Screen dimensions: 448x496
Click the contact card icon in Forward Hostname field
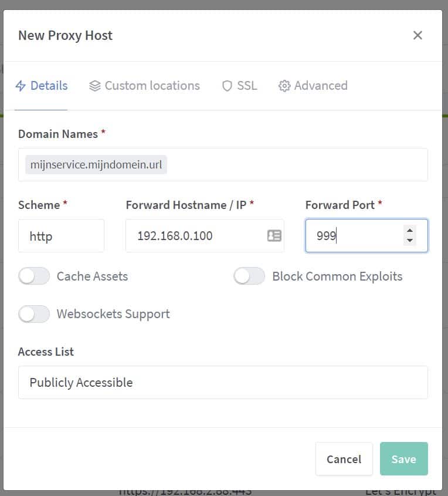(274, 236)
